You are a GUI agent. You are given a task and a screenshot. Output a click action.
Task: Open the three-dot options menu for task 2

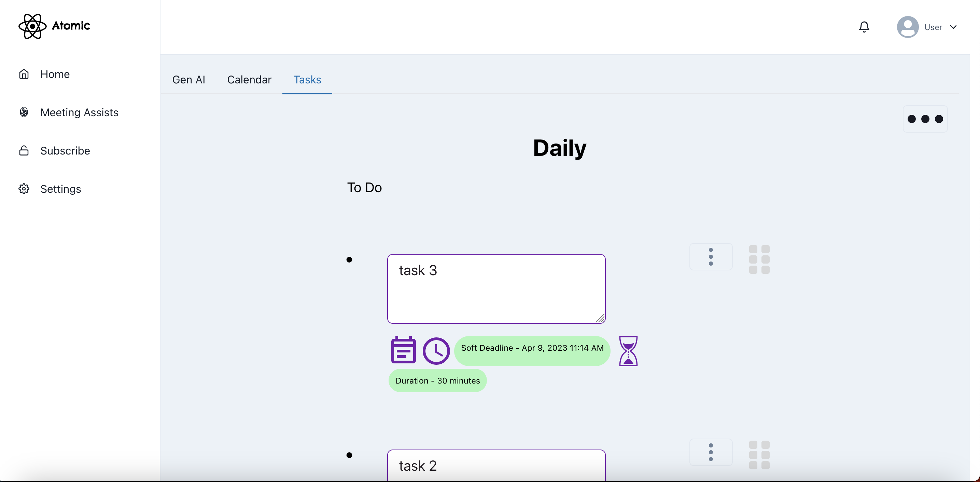[711, 452]
